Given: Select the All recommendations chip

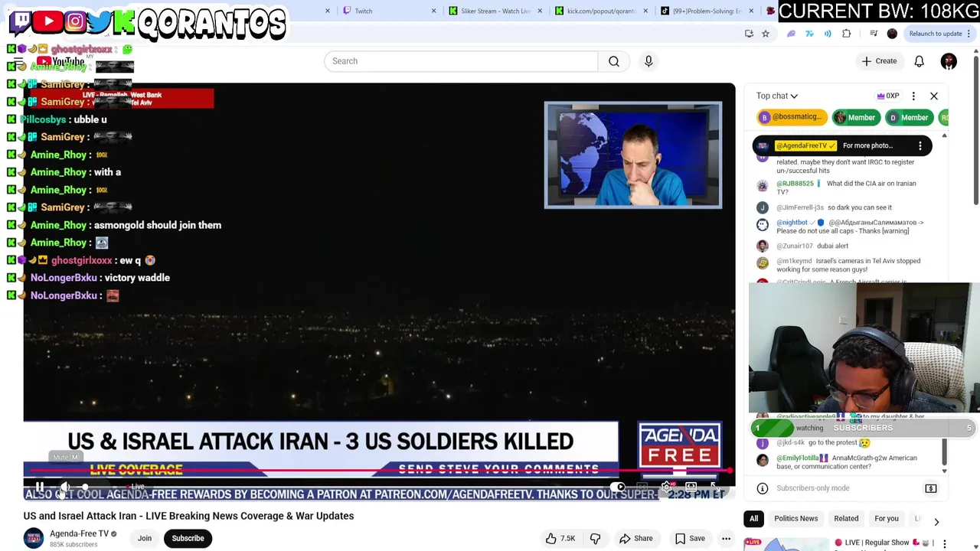Looking at the screenshot, I should tap(754, 519).
